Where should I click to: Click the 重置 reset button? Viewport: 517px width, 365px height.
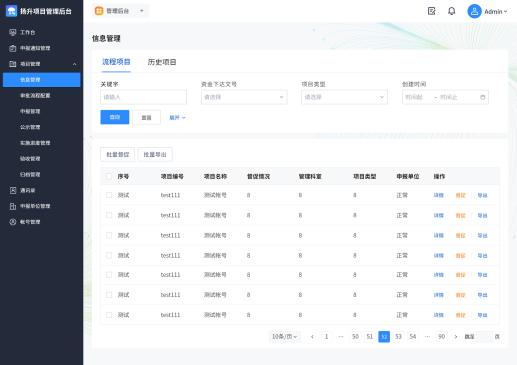click(x=146, y=117)
